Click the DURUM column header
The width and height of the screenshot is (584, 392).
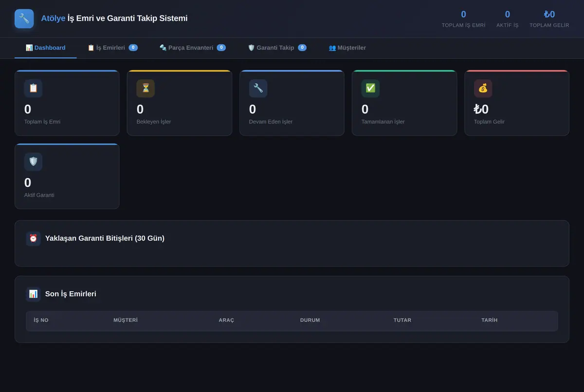(310, 320)
